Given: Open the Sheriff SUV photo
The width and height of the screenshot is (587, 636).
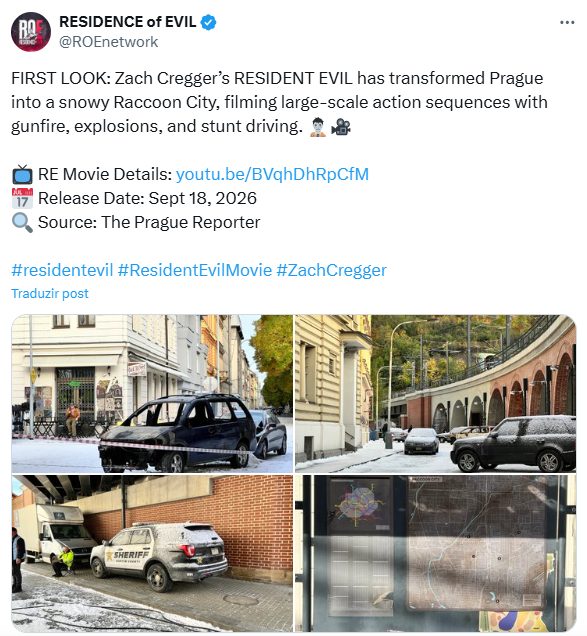Looking at the screenshot, I should click(x=152, y=553).
